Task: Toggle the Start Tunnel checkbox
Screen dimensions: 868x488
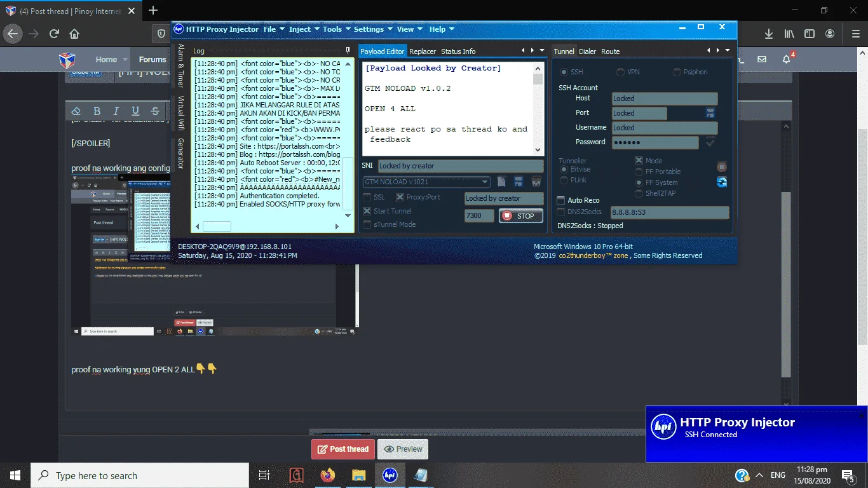Action: tap(367, 211)
